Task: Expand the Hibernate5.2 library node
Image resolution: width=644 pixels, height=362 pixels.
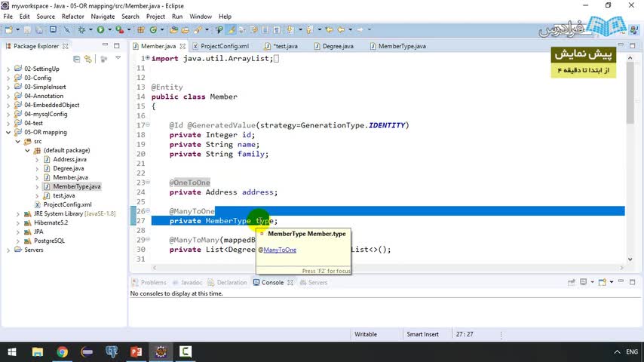Action: tap(17, 222)
